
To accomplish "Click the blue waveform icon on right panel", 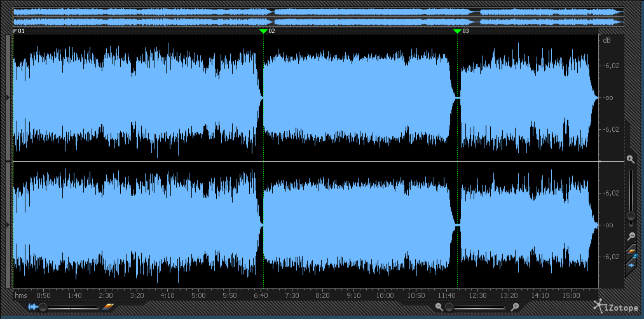I will (631, 264).
